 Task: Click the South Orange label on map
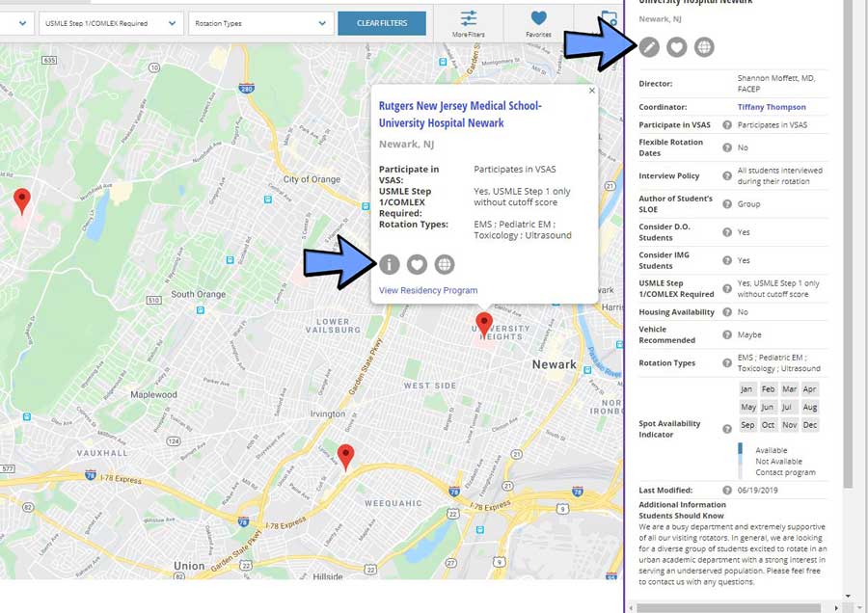pos(198,294)
